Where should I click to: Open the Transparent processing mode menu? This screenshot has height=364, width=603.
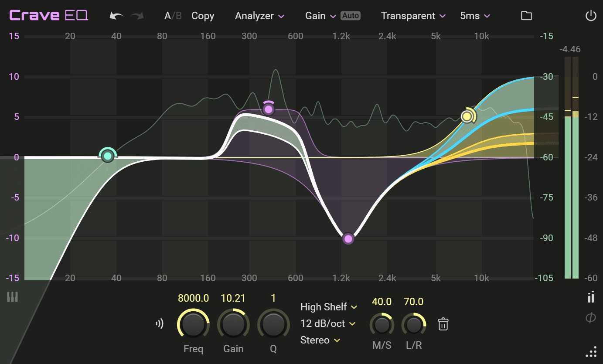tap(412, 15)
